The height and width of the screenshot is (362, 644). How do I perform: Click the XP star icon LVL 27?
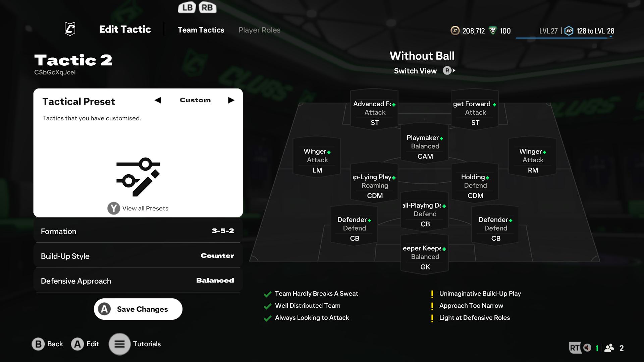[568, 31]
